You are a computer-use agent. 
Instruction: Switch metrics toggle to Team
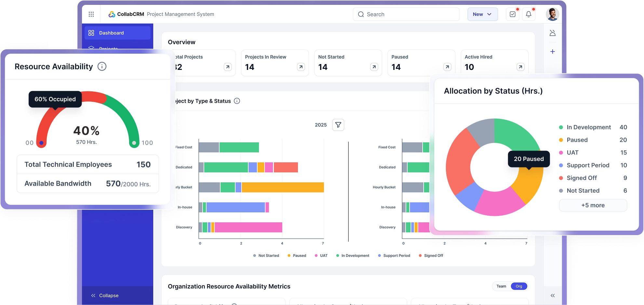coord(501,286)
